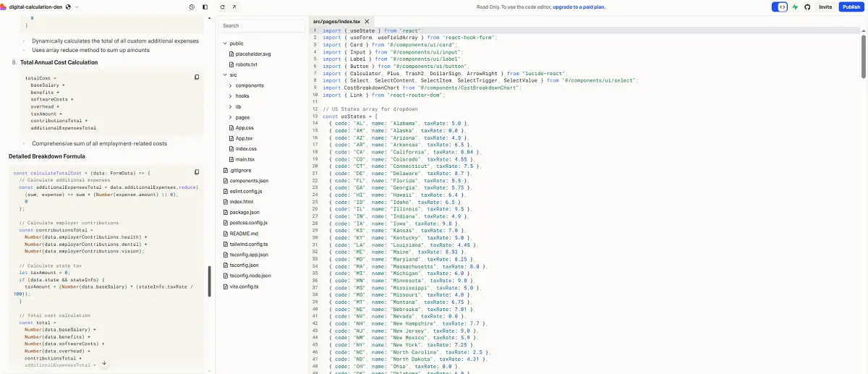Open the project visibility globe icon

[x=68, y=7]
